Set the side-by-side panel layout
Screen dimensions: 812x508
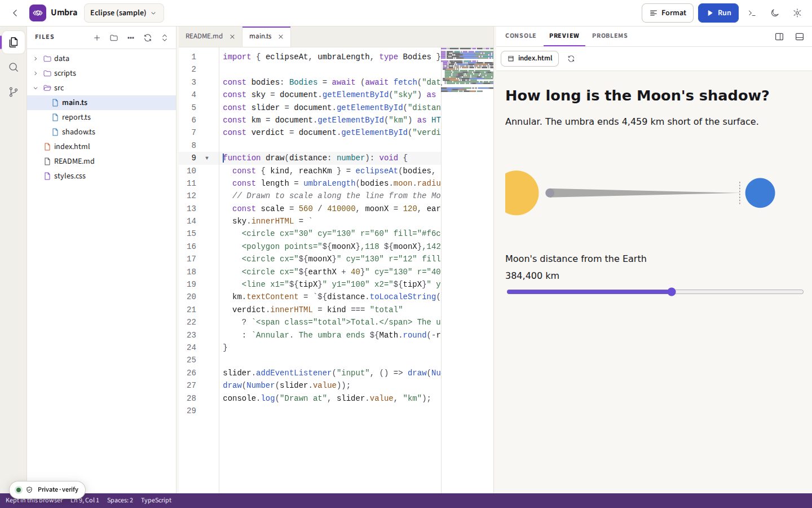coord(779,37)
